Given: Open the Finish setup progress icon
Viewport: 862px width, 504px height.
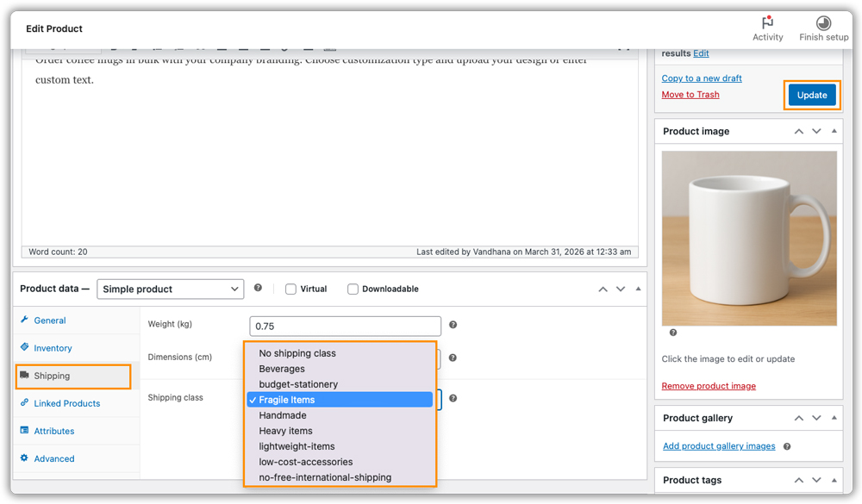Looking at the screenshot, I should 823,22.
